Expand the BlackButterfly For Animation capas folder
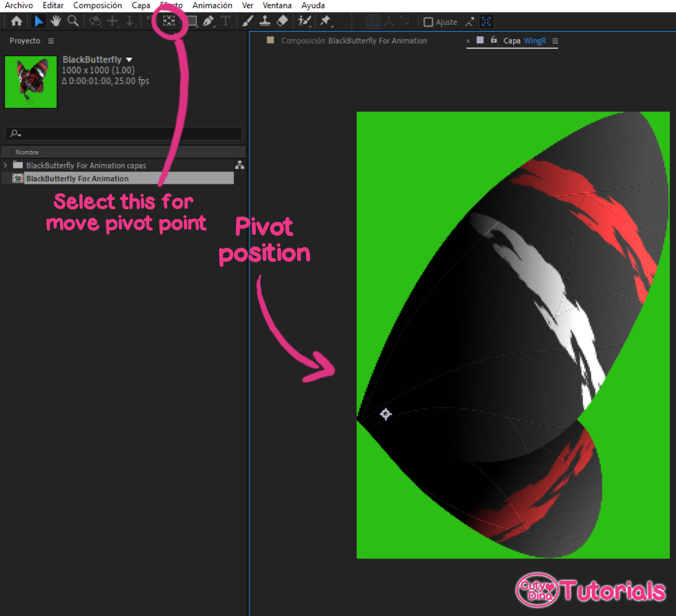This screenshot has height=616, width=676. tap(5, 165)
